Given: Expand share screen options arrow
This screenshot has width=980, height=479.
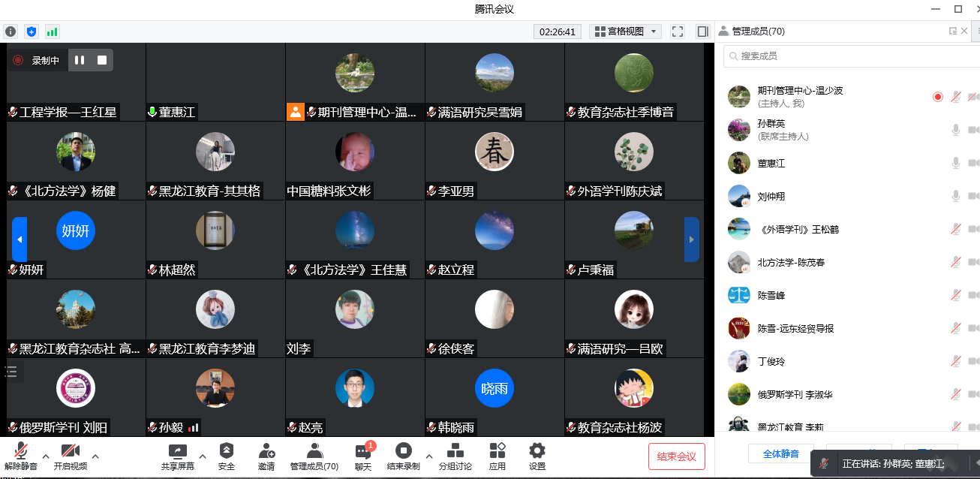Looking at the screenshot, I should 203,456.
